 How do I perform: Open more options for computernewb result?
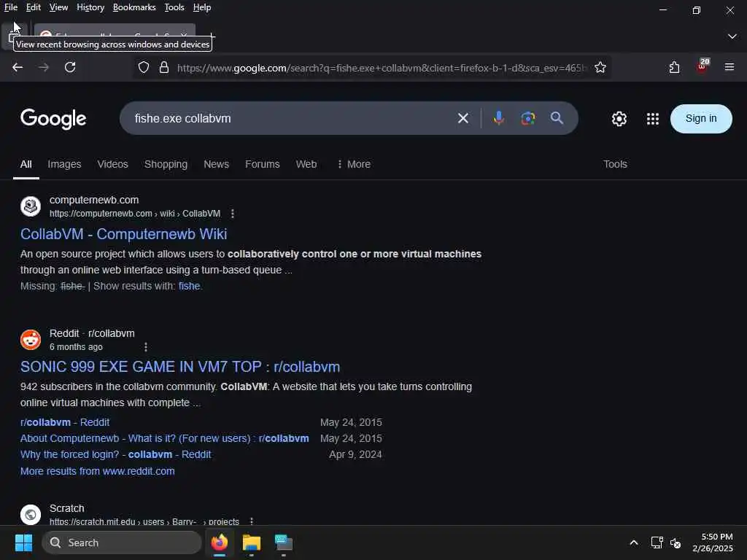(233, 214)
